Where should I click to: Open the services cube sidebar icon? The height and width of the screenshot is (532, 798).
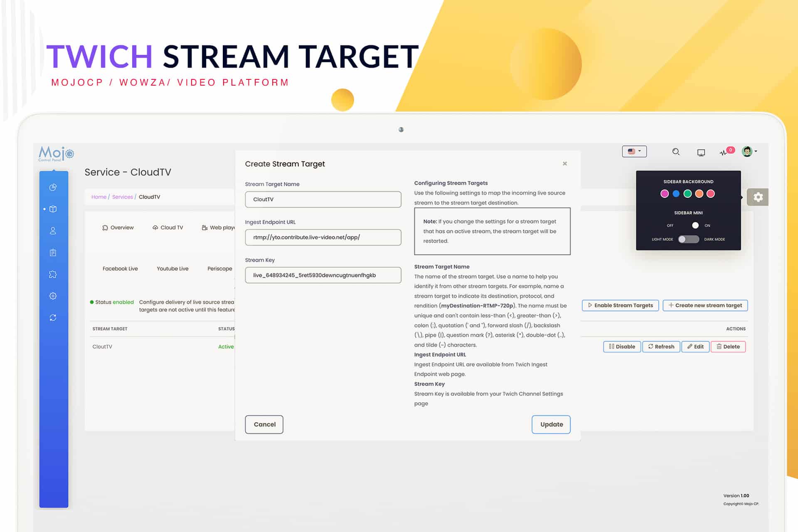tap(53, 209)
